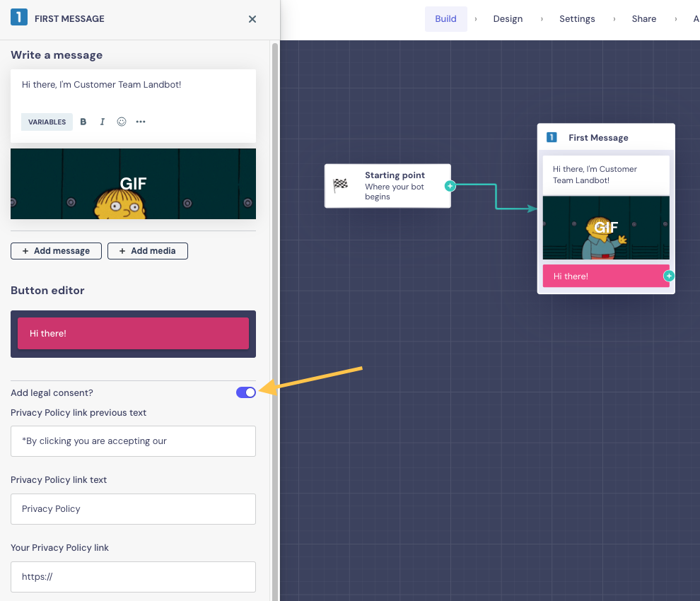The width and height of the screenshot is (700, 601).
Task: Click the First Message number icon in panel header
Action: 19,18
